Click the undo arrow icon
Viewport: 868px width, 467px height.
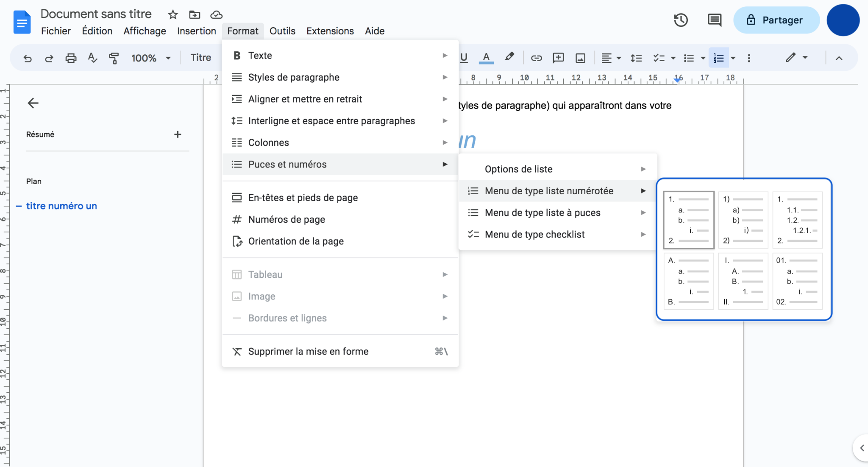pos(28,58)
